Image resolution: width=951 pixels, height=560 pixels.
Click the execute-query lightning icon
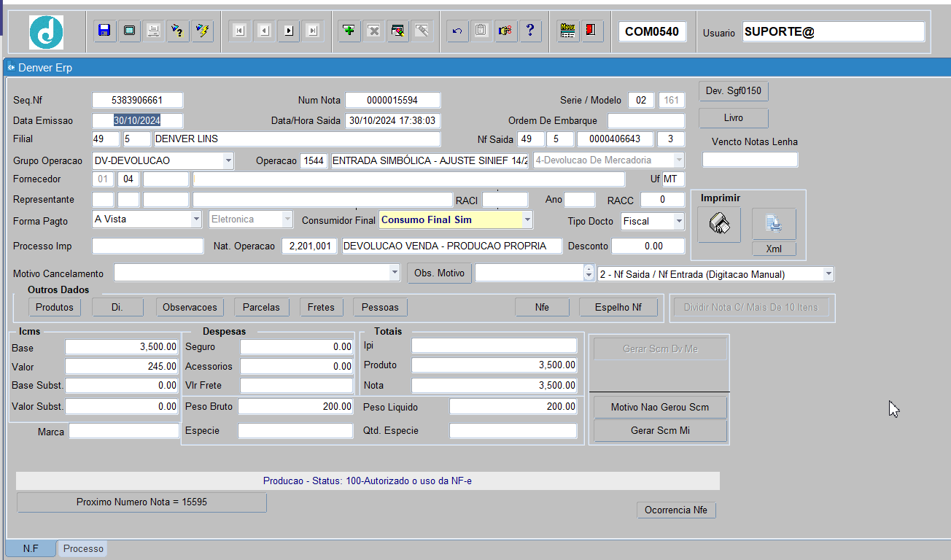[202, 31]
